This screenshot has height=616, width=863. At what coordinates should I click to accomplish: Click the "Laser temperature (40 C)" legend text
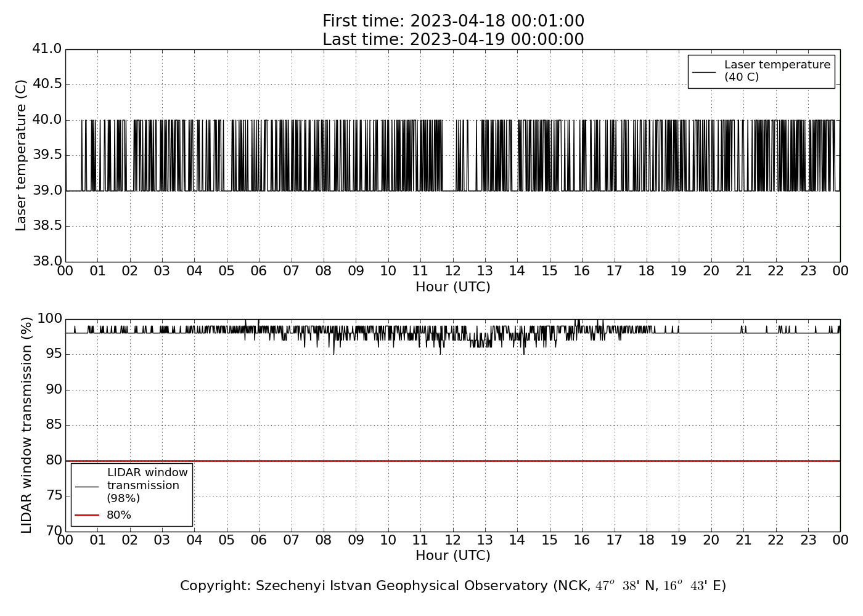(777, 71)
